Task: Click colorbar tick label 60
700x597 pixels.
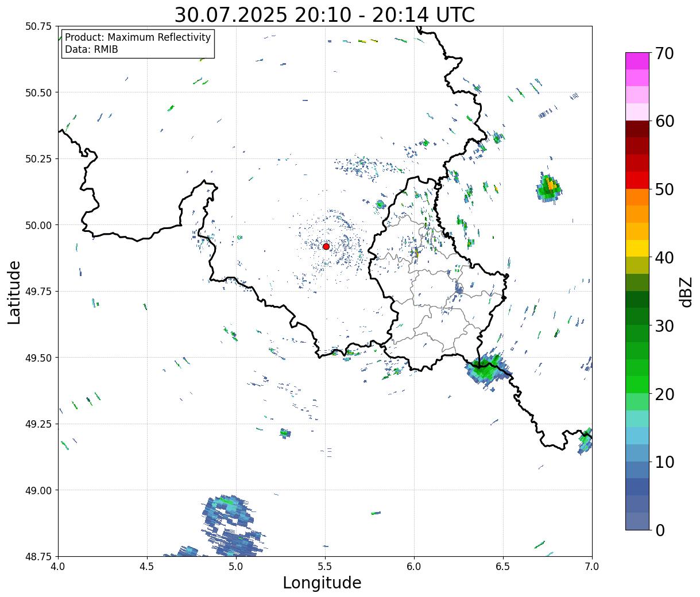Action: pyautogui.click(x=664, y=121)
